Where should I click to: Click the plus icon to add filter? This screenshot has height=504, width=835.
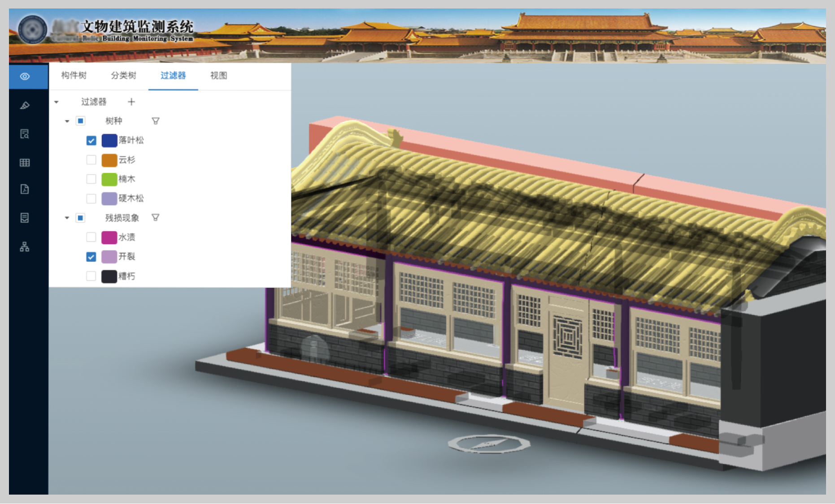tap(131, 102)
